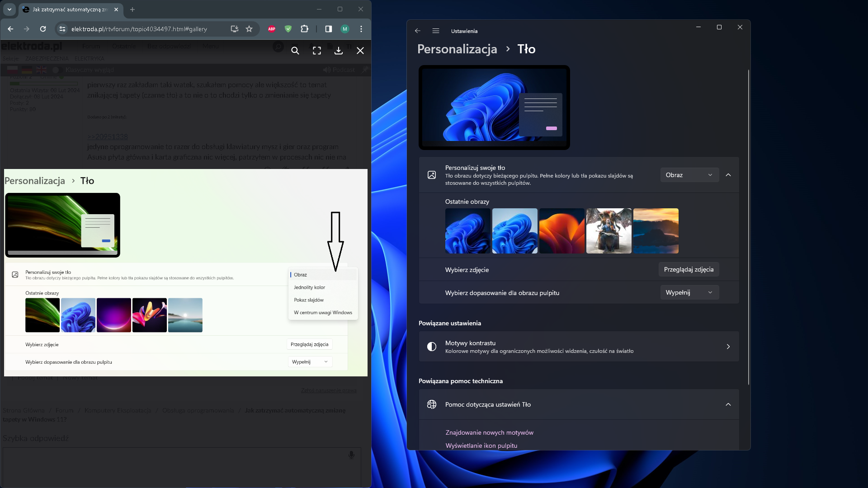Click the install app icon in address bar
This screenshot has height=488, width=868.
(x=234, y=29)
